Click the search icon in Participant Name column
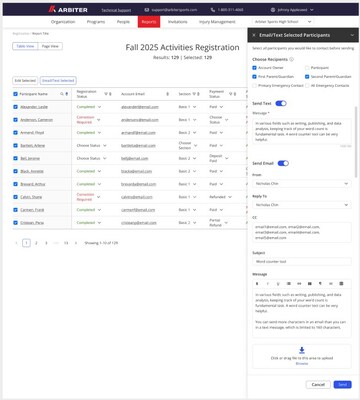Image resolution: width=360 pixels, height=400 pixels. [62, 94]
